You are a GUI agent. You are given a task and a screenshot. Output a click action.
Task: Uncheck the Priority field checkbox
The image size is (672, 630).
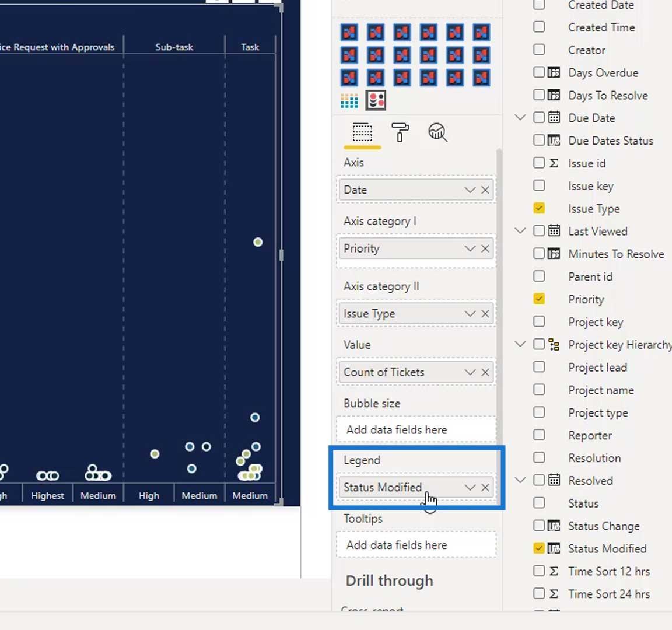[539, 299]
